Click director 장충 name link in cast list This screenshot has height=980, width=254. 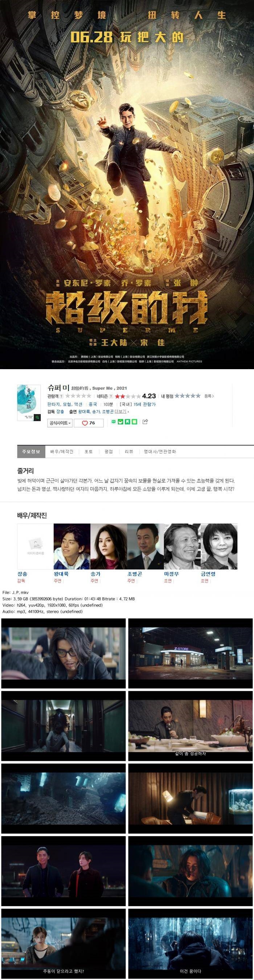point(22,574)
